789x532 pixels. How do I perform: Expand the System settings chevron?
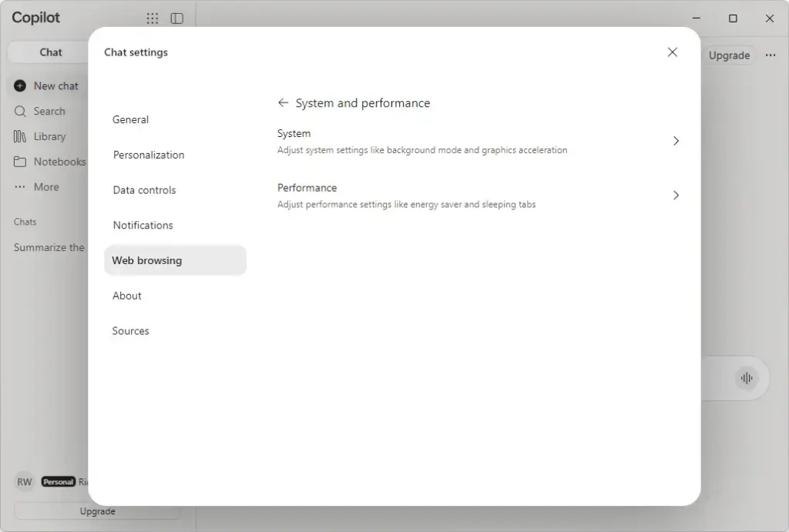(x=676, y=141)
